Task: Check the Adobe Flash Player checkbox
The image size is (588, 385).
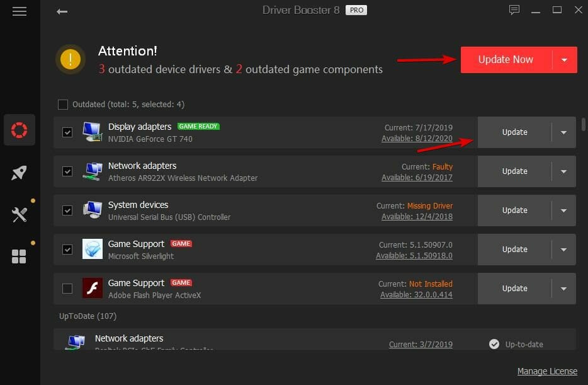Action: pyautogui.click(x=67, y=288)
